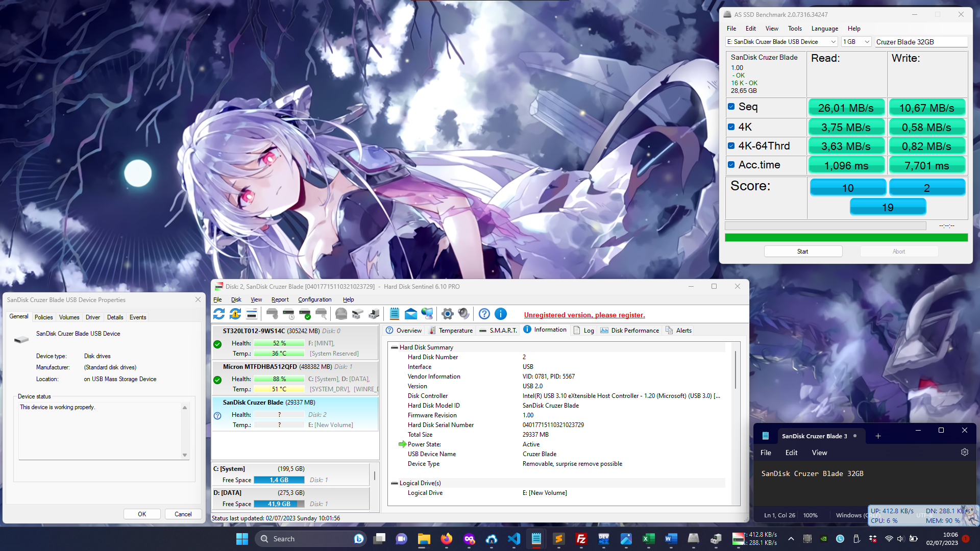The width and height of the screenshot is (980, 551).
Task: Open the blue notepad report icon in Sentinel toolbar
Action: click(x=395, y=314)
